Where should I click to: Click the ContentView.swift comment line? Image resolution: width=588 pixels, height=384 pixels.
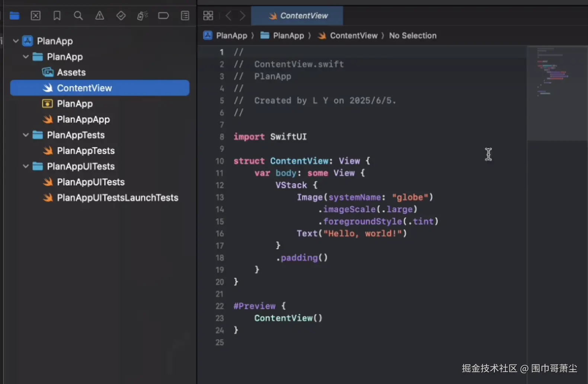289,64
